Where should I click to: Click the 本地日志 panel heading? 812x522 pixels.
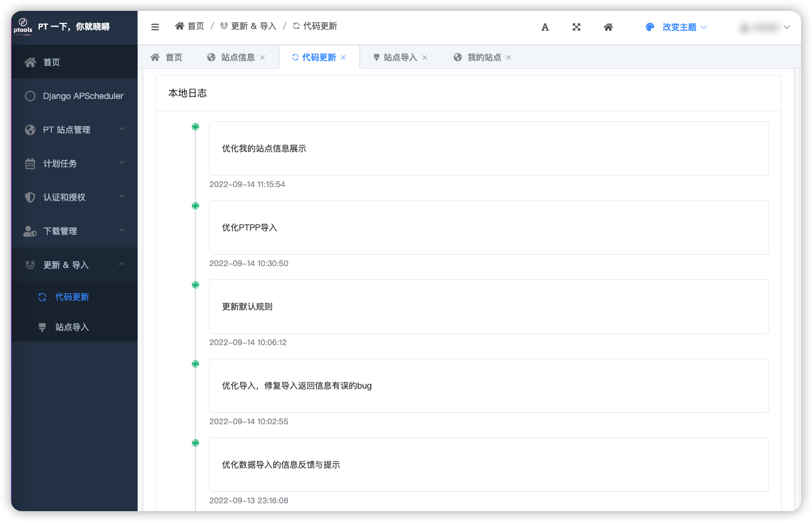188,93
